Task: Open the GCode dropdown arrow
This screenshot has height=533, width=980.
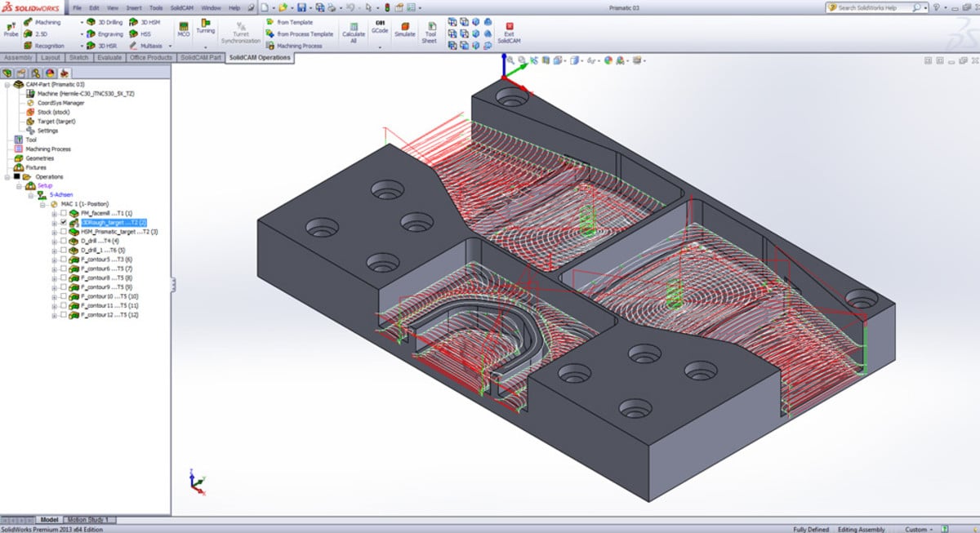Action: (380, 47)
